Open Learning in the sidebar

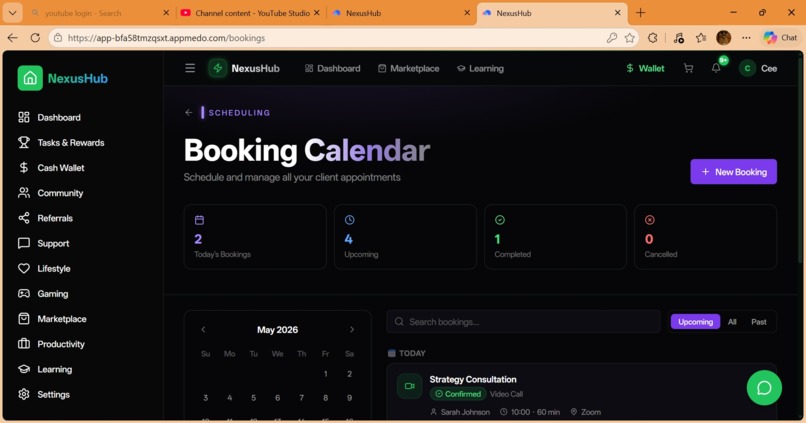(x=45, y=369)
